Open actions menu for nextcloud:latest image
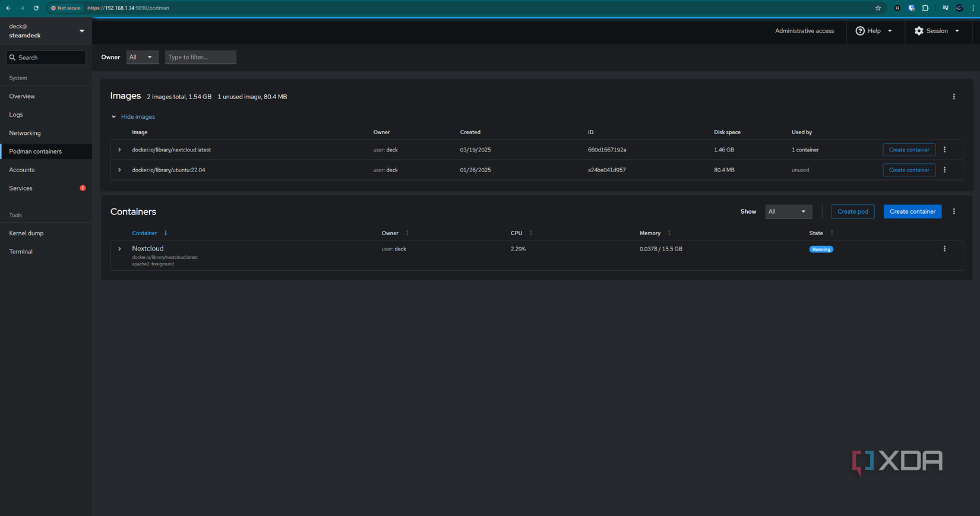The width and height of the screenshot is (980, 516). pyautogui.click(x=944, y=150)
